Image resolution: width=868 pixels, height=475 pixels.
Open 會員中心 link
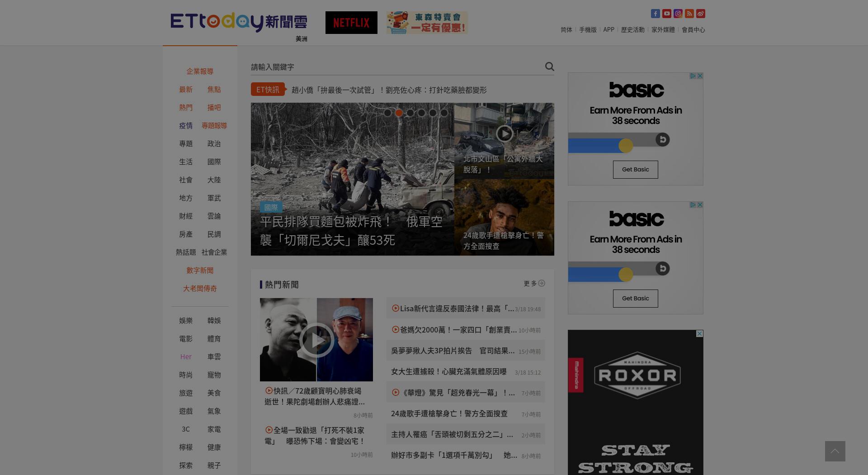693,30
